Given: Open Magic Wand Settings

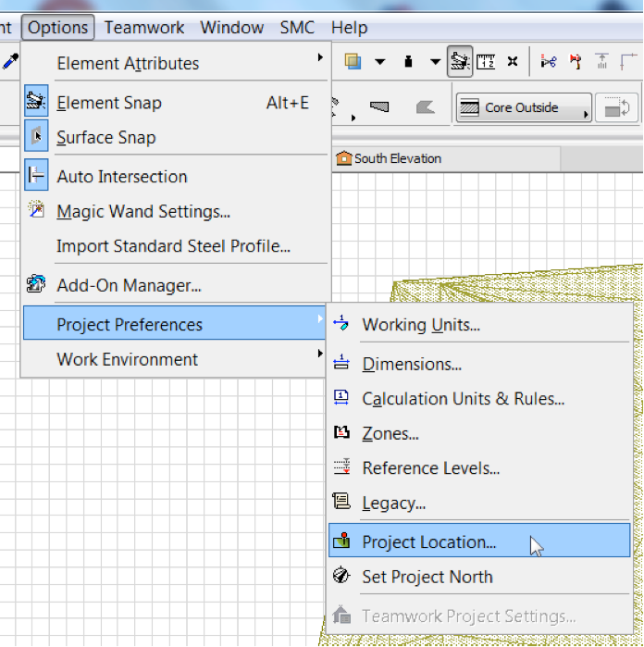Looking at the screenshot, I should (175, 211).
